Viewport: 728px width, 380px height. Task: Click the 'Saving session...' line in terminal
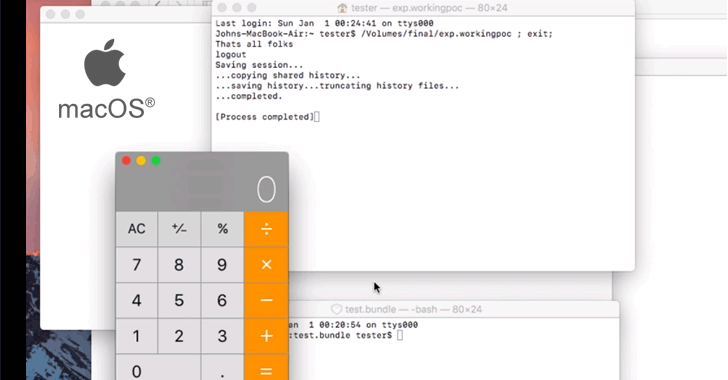(259, 65)
